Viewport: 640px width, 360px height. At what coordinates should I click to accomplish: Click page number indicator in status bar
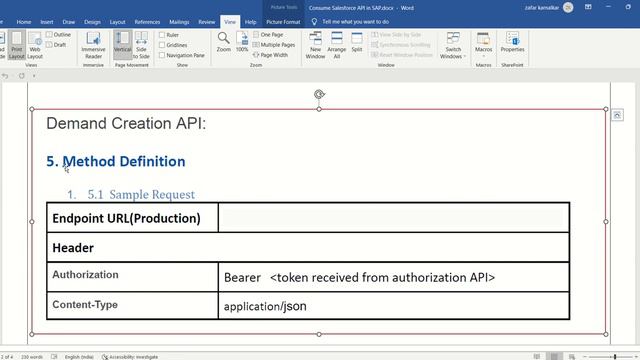click(x=6, y=357)
